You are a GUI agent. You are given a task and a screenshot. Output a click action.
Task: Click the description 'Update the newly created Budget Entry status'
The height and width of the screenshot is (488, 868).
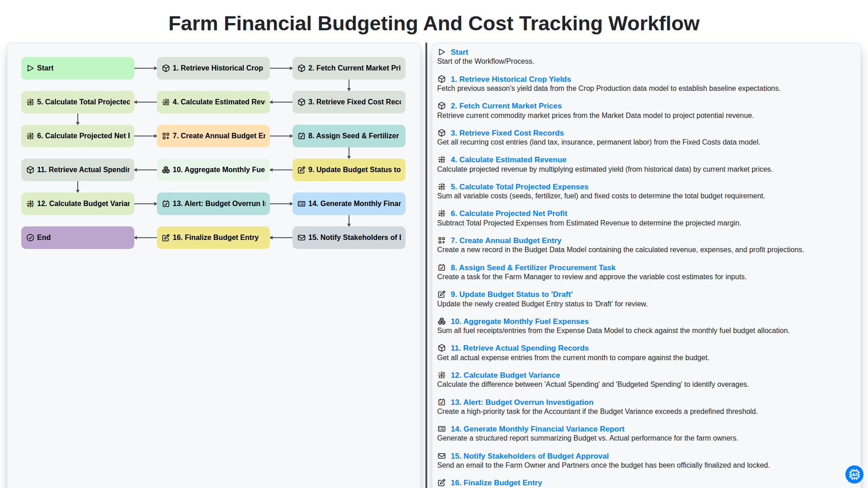[x=542, y=304]
